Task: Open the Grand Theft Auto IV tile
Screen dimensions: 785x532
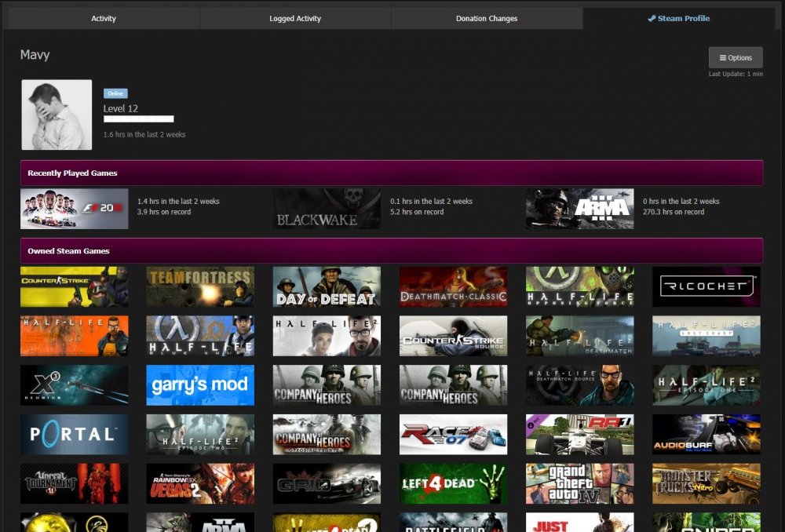Action: (579, 483)
